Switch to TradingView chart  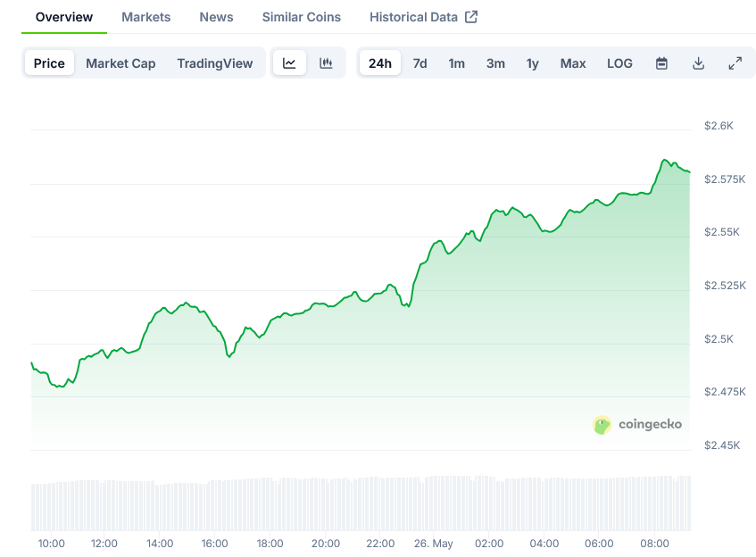pos(214,63)
